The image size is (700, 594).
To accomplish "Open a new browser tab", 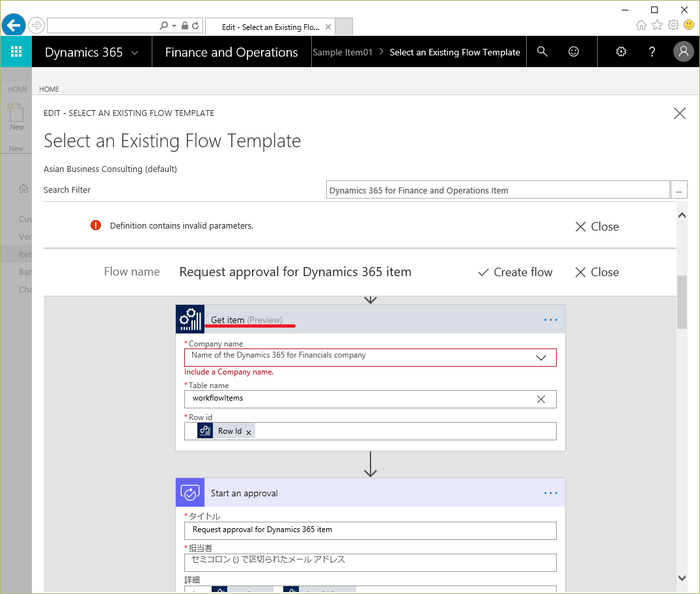I will [x=344, y=26].
